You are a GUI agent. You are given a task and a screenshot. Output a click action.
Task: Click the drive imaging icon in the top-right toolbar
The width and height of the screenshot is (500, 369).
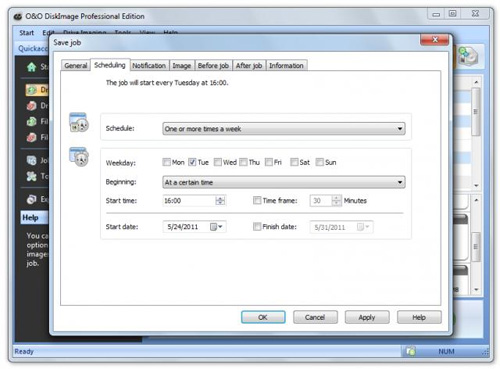tap(467, 56)
